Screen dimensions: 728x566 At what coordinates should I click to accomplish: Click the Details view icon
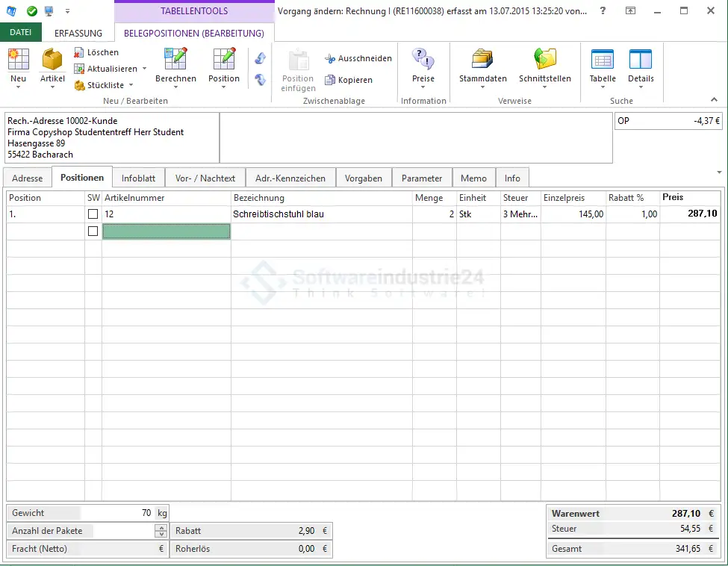pos(640,60)
